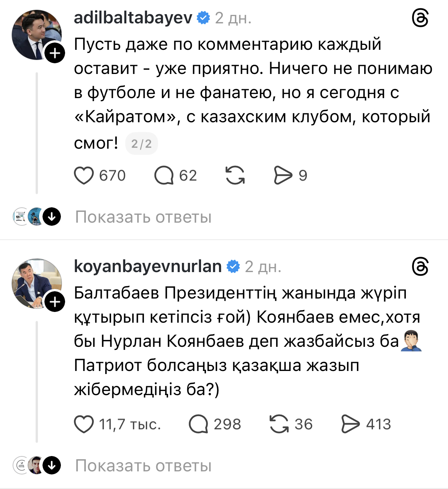Tap Threads logo on adilbaltabayev's post
This screenshot has height=489, width=448.
(420, 18)
